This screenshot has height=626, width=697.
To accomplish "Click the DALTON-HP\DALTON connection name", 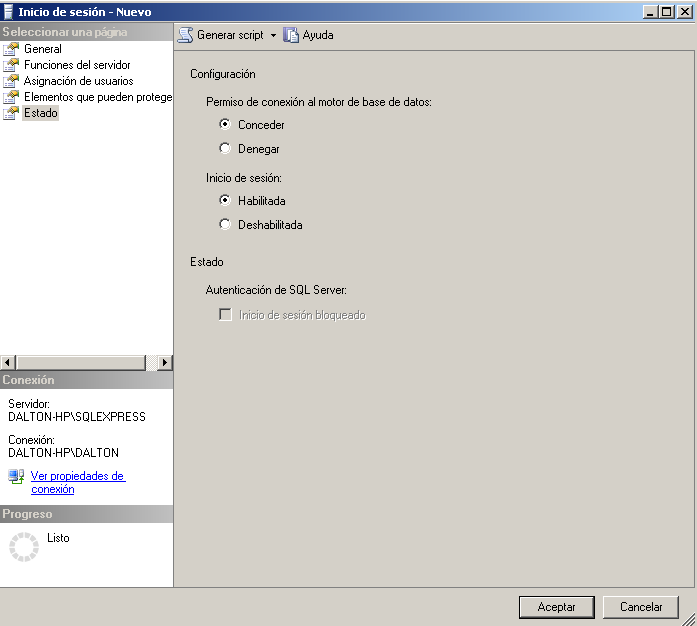I will click(x=64, y=453).
